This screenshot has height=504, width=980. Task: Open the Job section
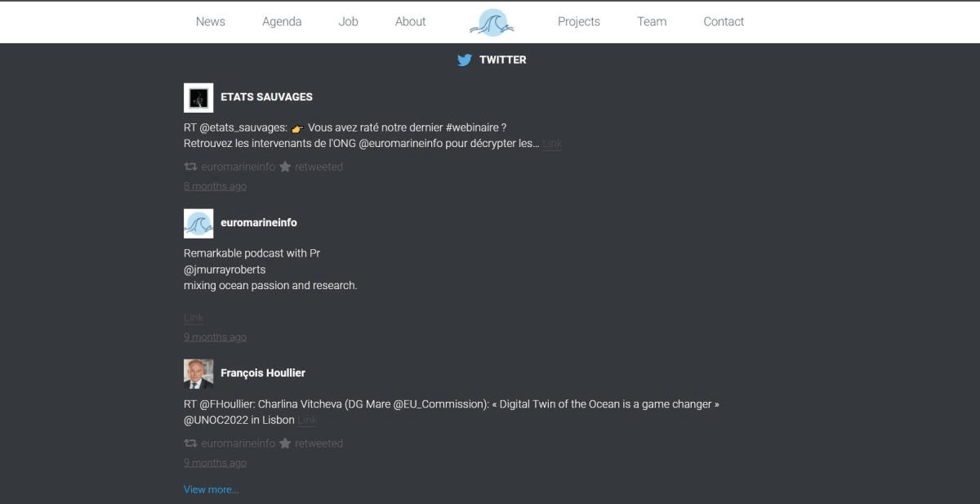pos(348,22)
